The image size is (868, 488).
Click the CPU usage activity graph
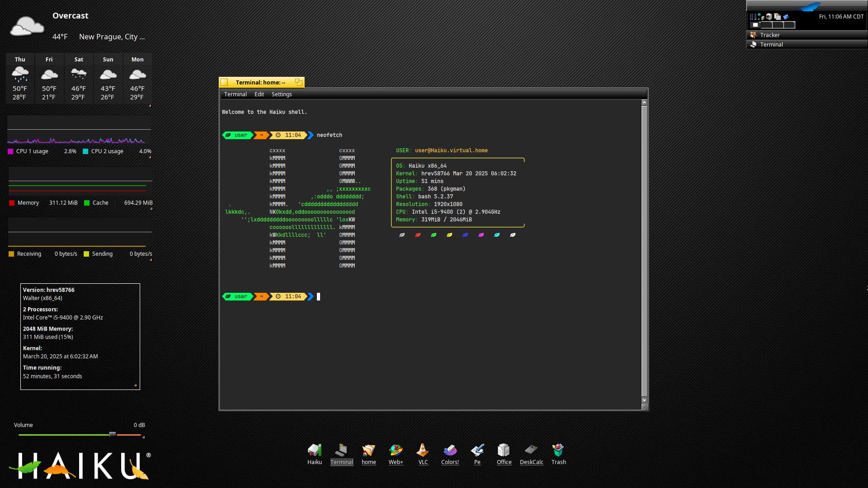pyautogui.click(x=79, y=130)
